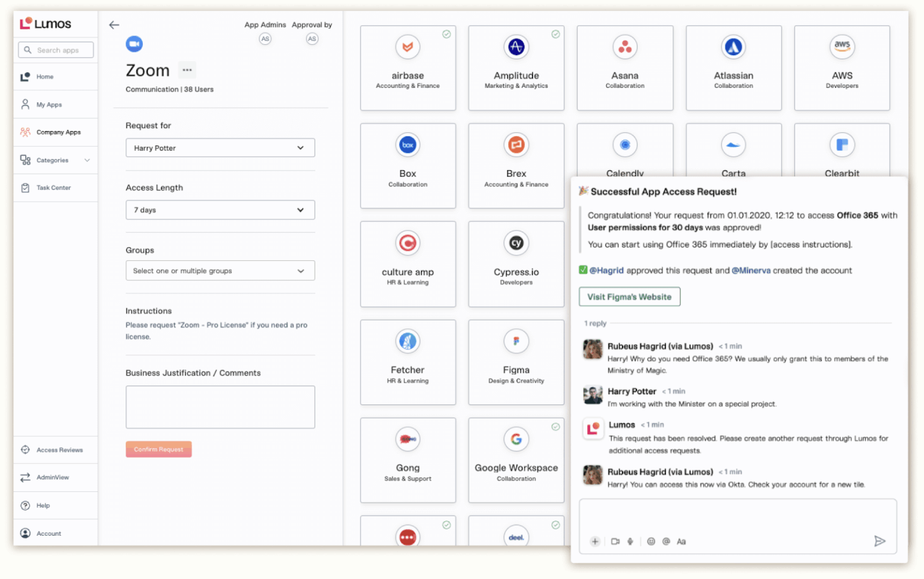Image resolution: width=924 pixels, height=579 pixels.
Task: Select the microphone icon in the message box
Action: pyautogui.click(x=630, y=541)
